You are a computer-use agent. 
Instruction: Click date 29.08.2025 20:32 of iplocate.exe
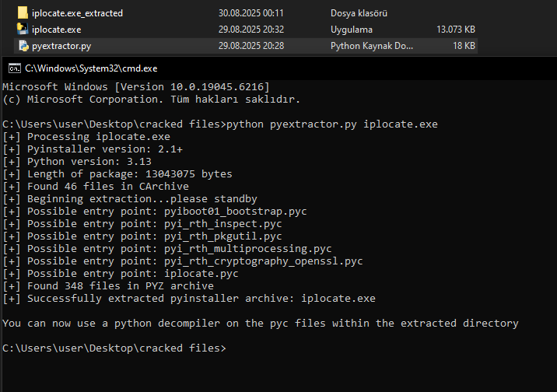pyautogui.click(x=251, y=30)
